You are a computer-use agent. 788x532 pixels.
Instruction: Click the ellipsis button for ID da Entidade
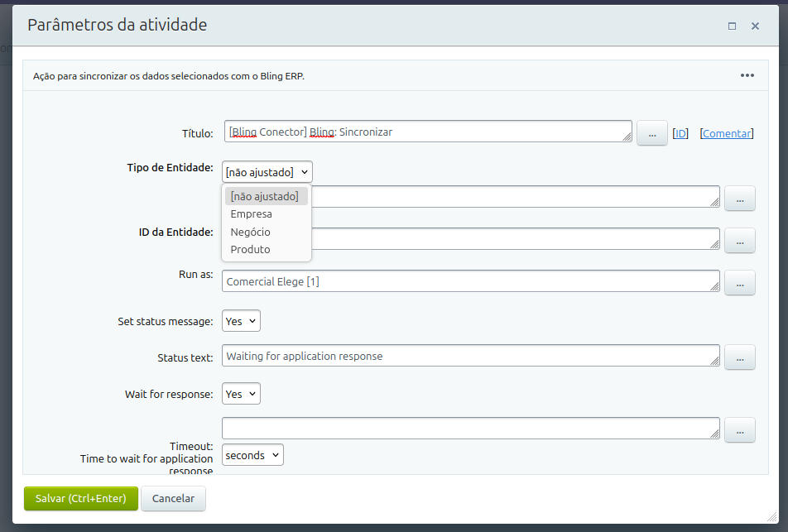click(740, 240)
